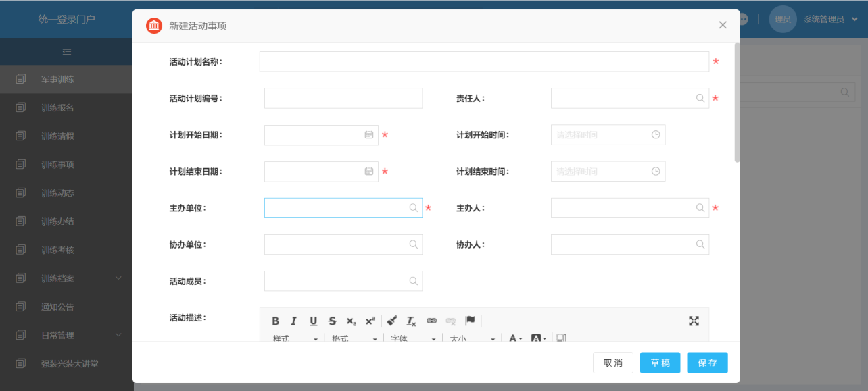The width and height of the screenshot is (868, 391).
Task: Toggle bold formatting in the description editor
Action: [276, 321]
